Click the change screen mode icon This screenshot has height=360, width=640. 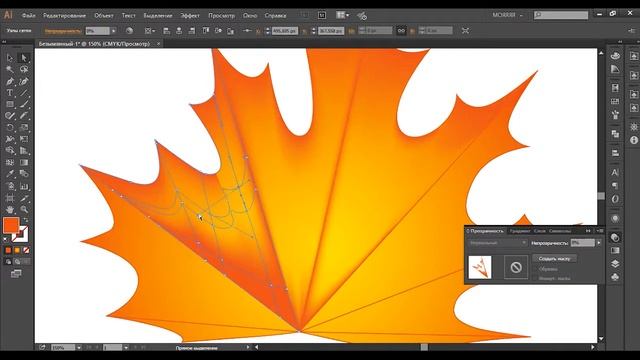tap(16, 274)
